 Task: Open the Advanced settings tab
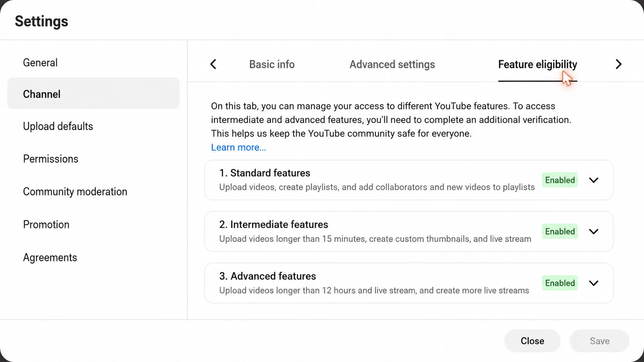click(392, 64)
